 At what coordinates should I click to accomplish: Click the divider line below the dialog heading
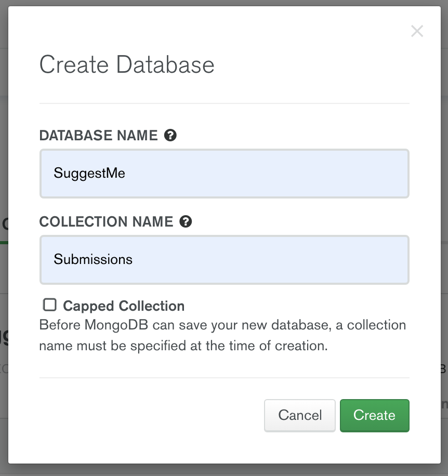pyautogui.click(x=224, y=103)
